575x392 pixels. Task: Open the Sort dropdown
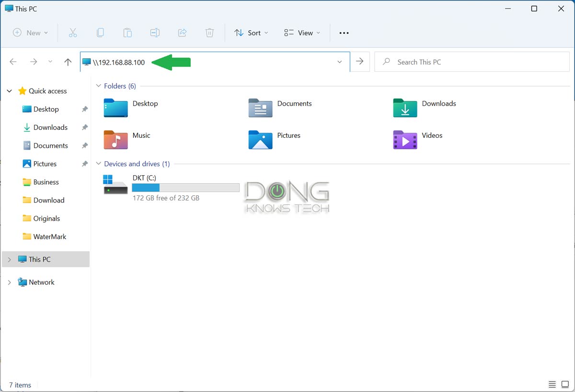tap(251, 33)
